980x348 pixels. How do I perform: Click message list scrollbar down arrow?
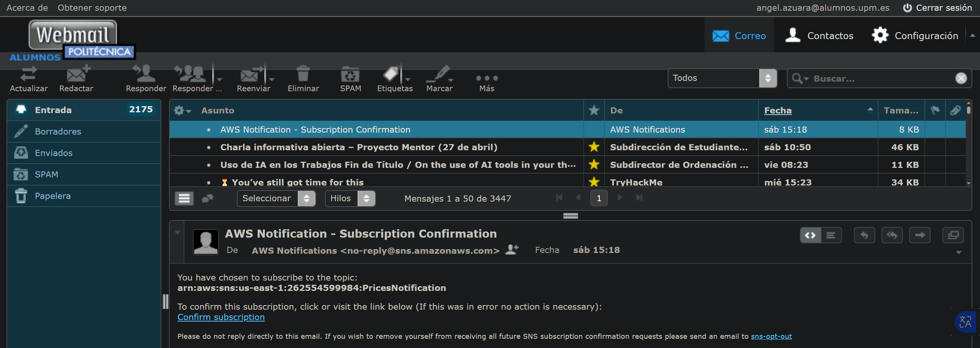coord(969,183)
